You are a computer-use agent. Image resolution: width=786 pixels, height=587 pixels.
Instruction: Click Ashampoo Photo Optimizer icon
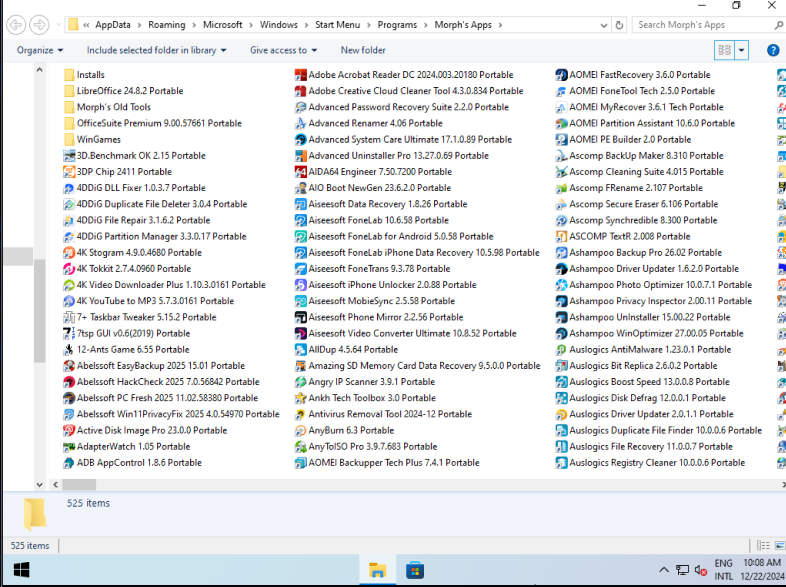click(x=561, y=285)
